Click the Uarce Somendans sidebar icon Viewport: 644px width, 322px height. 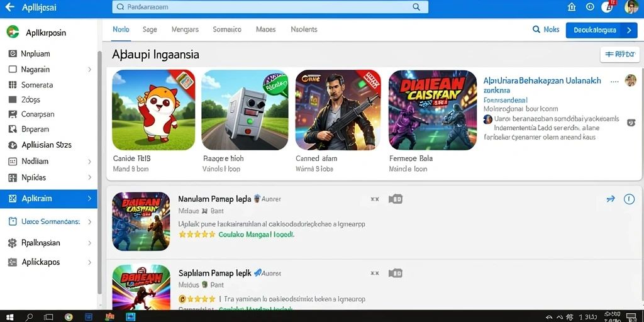pyautogui.click(x=13, y=222)
